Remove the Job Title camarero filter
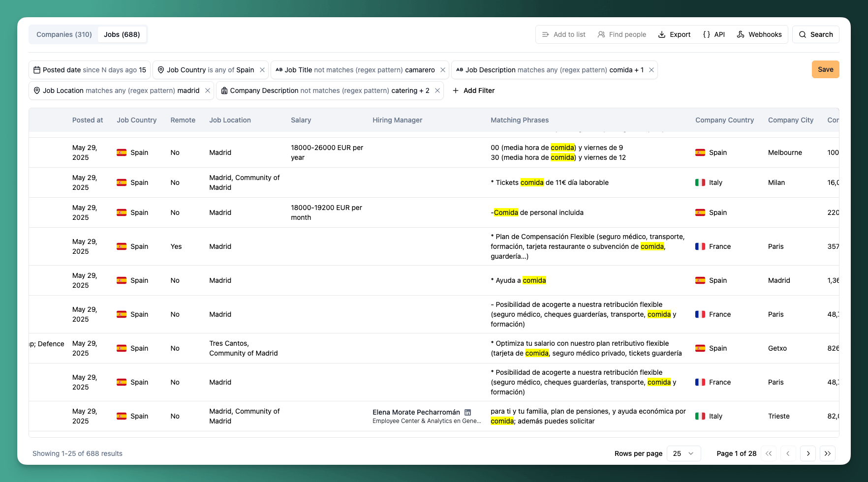The width and height of the screenshot is (868, 482). click(x=443, y=70)
